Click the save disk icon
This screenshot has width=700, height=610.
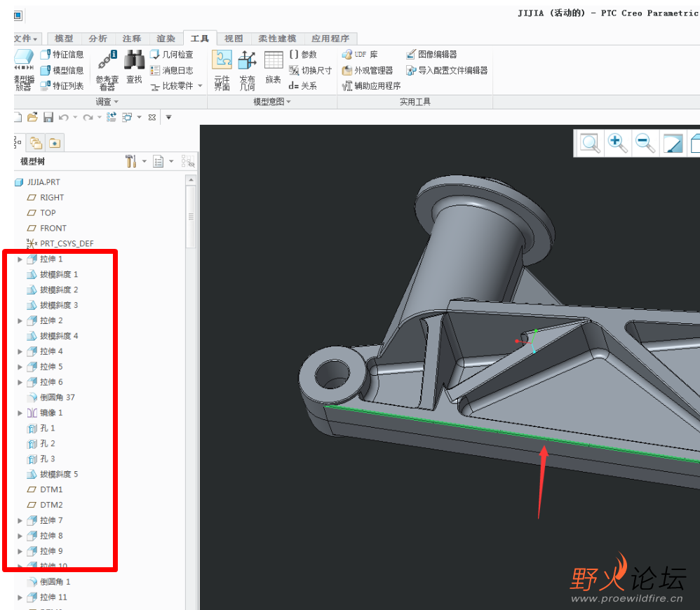click(x=48, y=117)
